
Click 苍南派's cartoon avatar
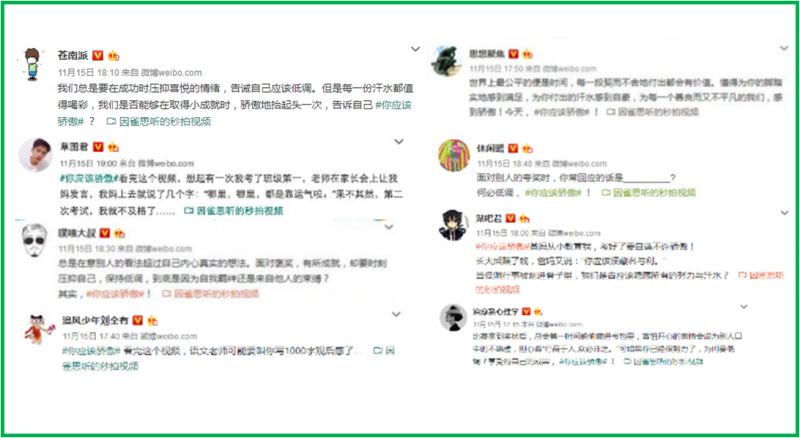(32, 64)
